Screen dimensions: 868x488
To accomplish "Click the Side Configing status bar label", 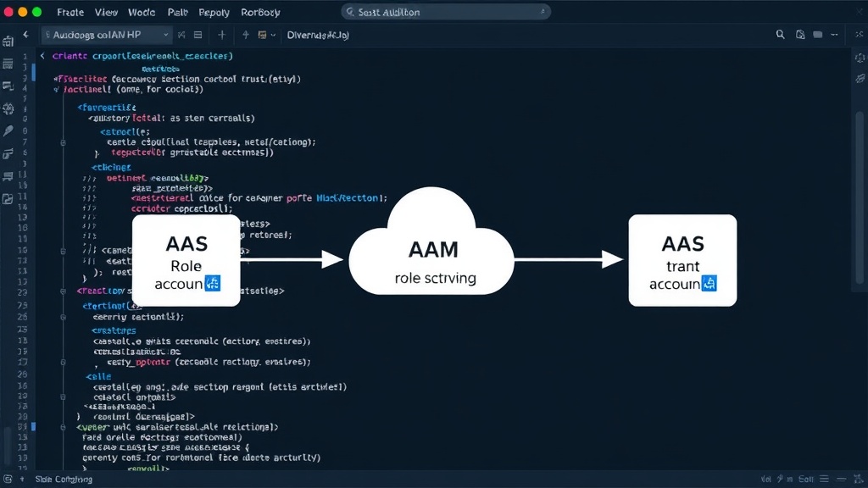I will (x=64, y=480).
